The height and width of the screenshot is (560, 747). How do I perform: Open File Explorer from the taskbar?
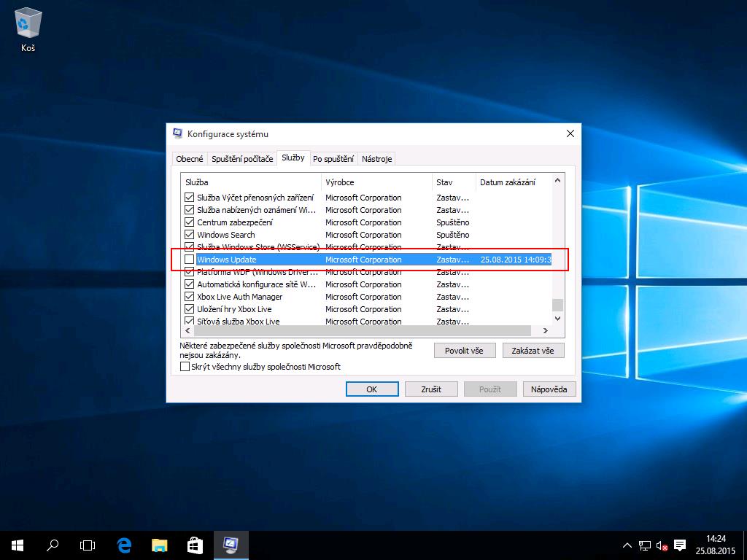click(x=159, y=545)
